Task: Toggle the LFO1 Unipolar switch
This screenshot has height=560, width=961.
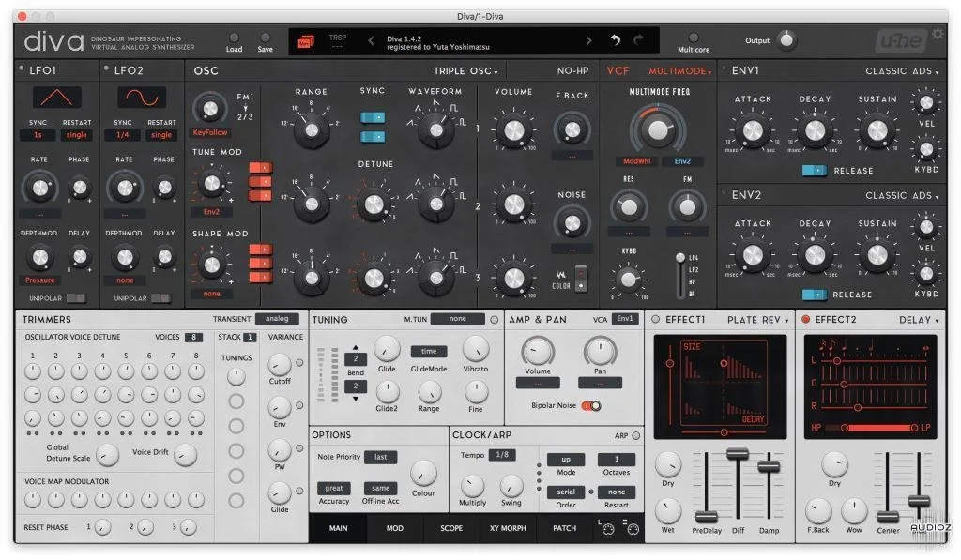Action: click(x=76, y=298)
